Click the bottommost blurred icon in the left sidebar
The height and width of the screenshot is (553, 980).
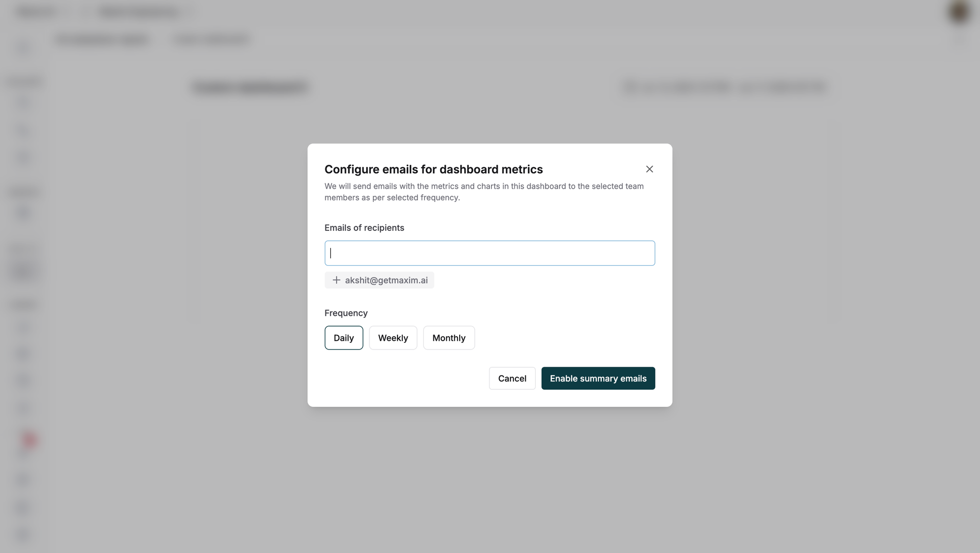(24, 534)
